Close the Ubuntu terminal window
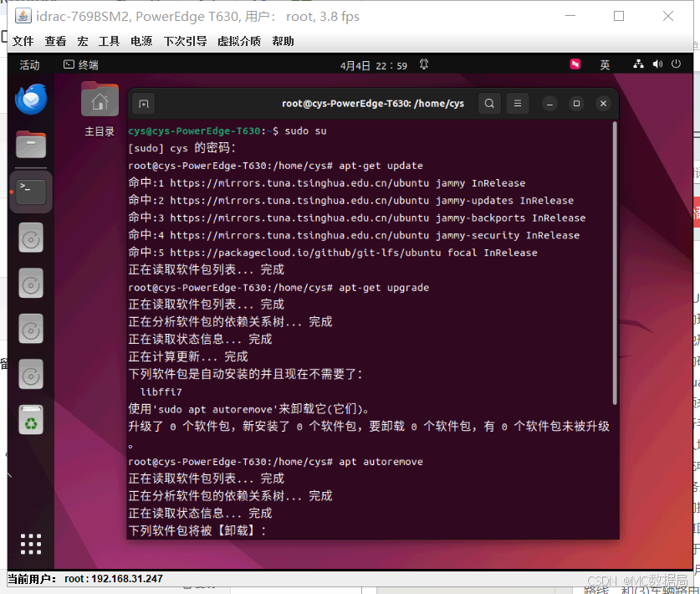Screen dimensions: 700x594 pyautogui.click(x=603, y=104)
